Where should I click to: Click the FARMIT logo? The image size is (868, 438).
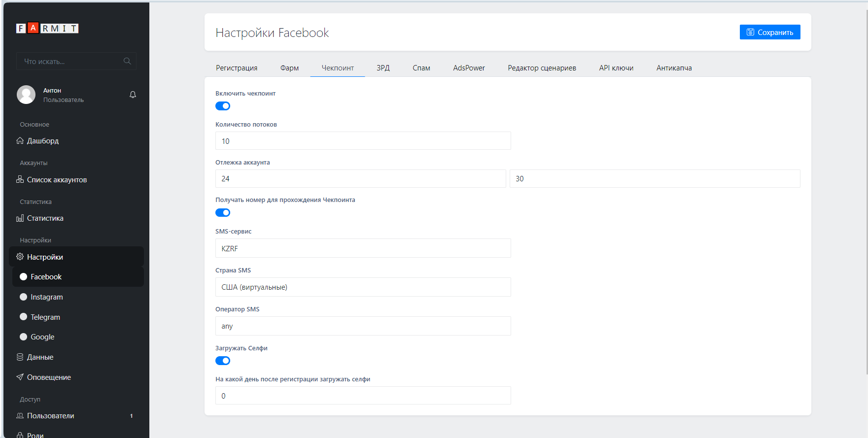(x=47, y=29)
